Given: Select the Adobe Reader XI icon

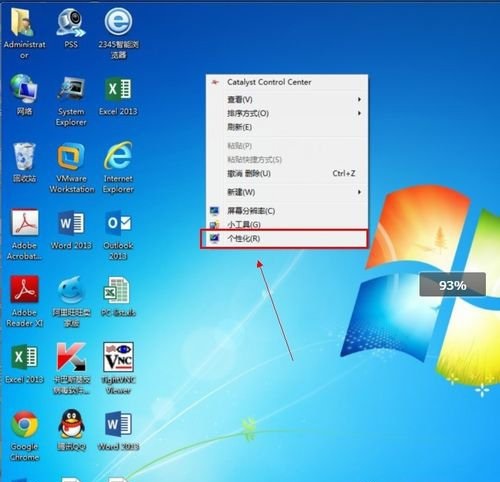Looking at the screenshot, I should pos(24,289).
